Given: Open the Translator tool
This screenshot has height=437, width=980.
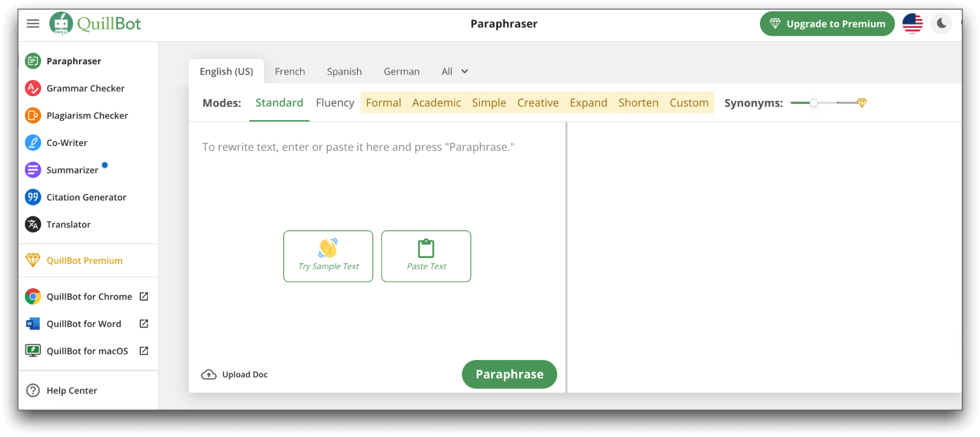Looking at the screenshot, I should (69, 225).
